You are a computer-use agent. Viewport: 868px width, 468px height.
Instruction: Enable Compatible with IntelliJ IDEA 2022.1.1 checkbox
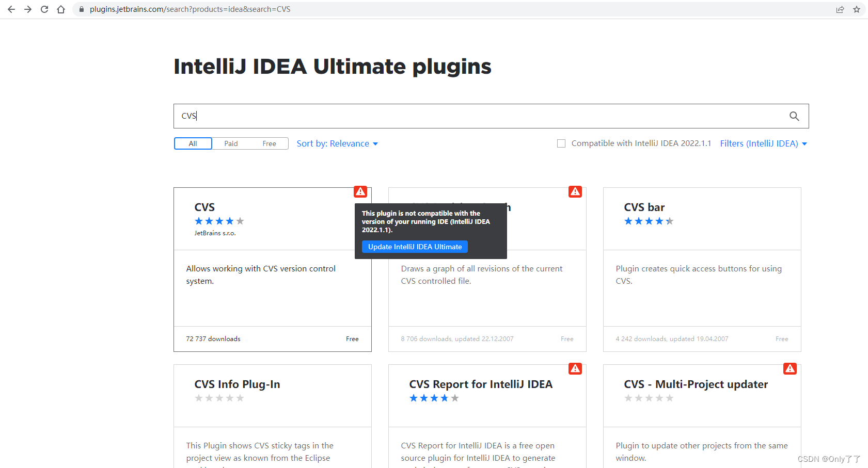561,143
